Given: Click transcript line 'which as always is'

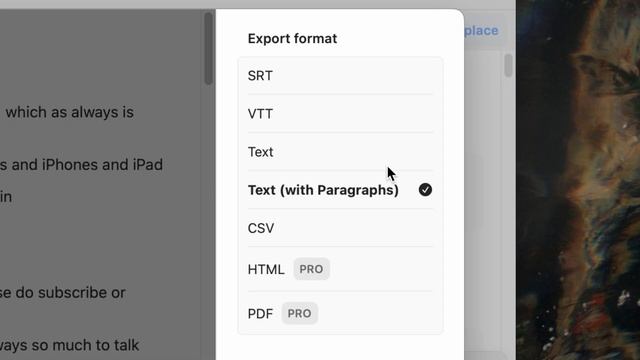Looking at the screenshot, I should 70,112.
